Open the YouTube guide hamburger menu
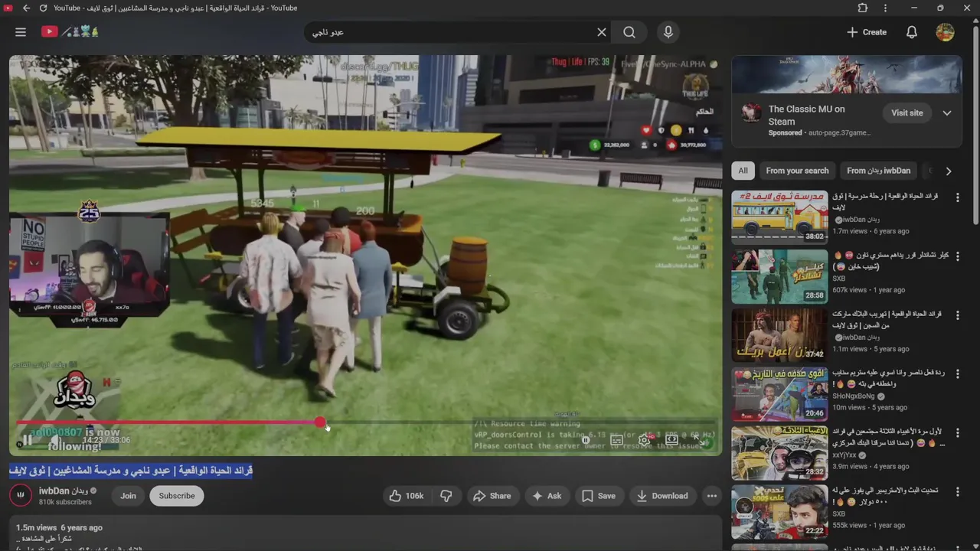This screenshot has height=551, width=980. coord(21,32)
